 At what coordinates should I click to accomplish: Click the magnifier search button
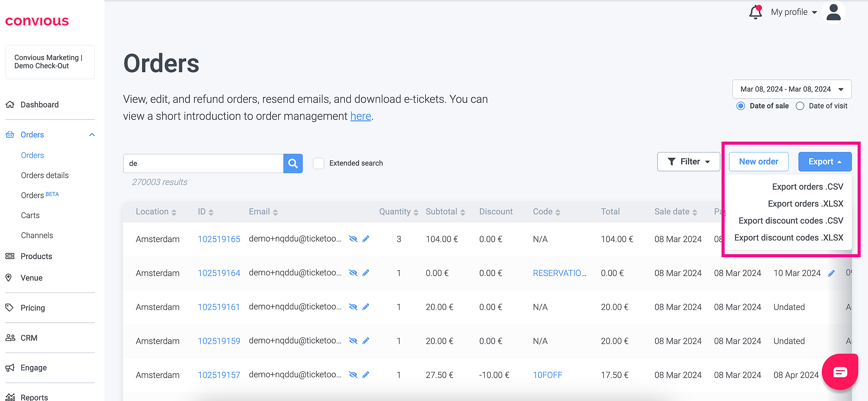pyautogui.click(x=293, y=164)
